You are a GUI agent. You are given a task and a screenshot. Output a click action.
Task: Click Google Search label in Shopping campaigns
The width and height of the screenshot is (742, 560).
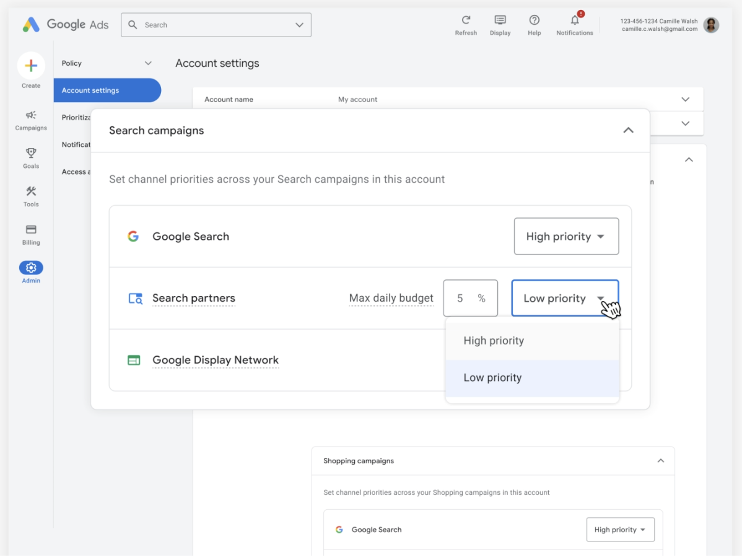point(376,529)
